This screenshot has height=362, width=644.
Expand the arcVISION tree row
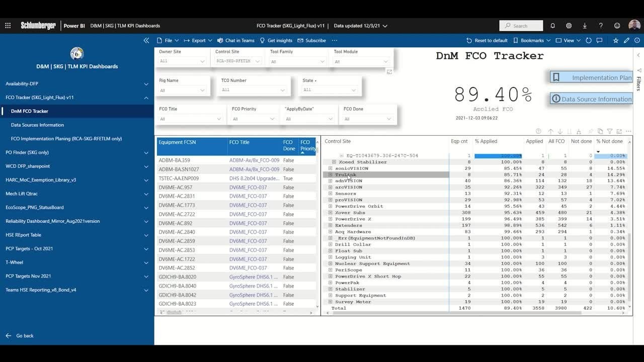[x=331, y=187]
